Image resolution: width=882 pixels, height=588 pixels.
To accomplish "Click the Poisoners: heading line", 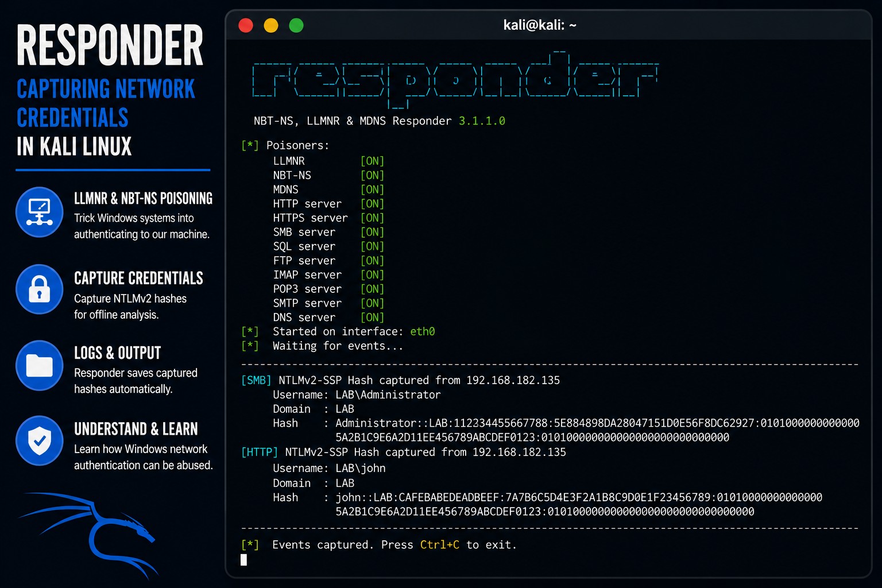I will [285, 145].
